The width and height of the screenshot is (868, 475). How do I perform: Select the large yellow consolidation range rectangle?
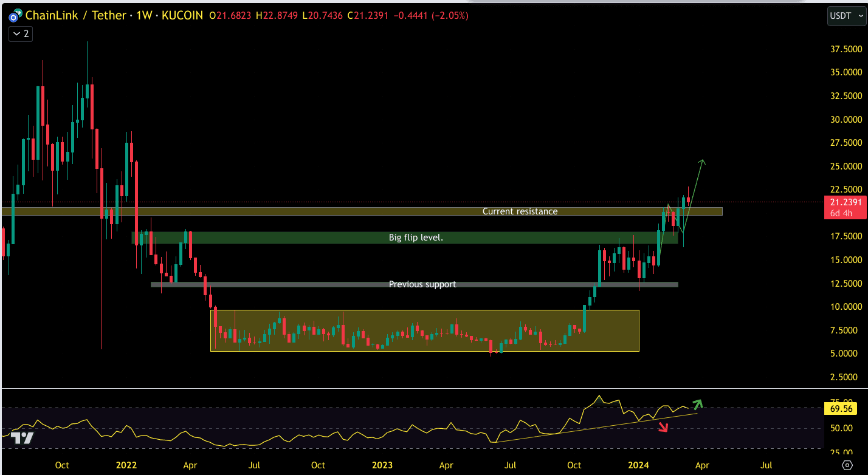pyautogui.click(x=425, y=330)
